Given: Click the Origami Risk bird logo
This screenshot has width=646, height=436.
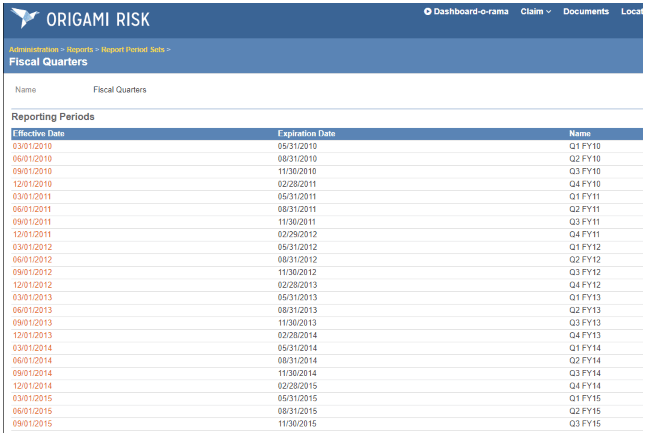Looking at the screenshot, I should coord(25,19).
